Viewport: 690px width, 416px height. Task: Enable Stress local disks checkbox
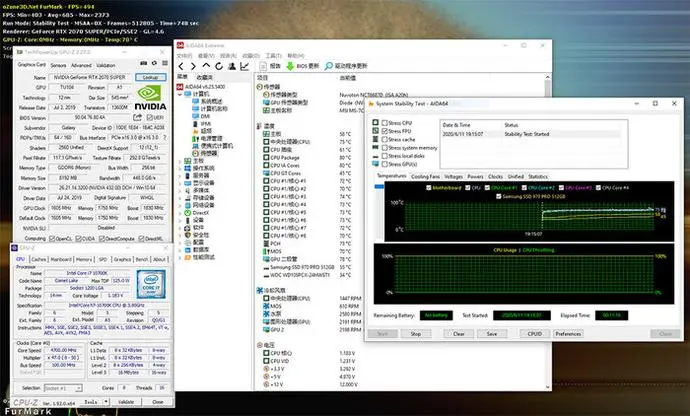pyautogui.click(x=385, y=156)
